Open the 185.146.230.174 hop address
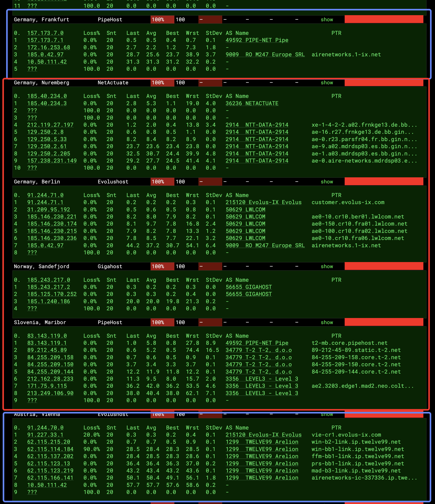 [52, 224]
